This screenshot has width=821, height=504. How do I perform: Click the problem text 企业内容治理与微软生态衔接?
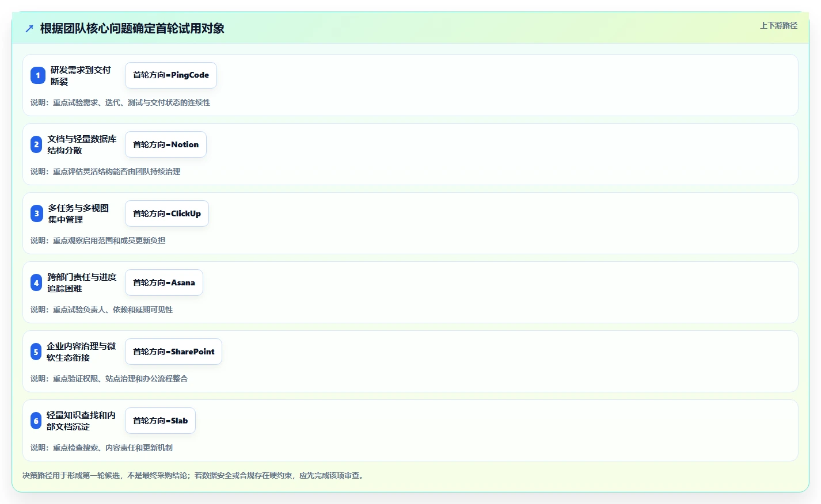(x=81, y=352)
